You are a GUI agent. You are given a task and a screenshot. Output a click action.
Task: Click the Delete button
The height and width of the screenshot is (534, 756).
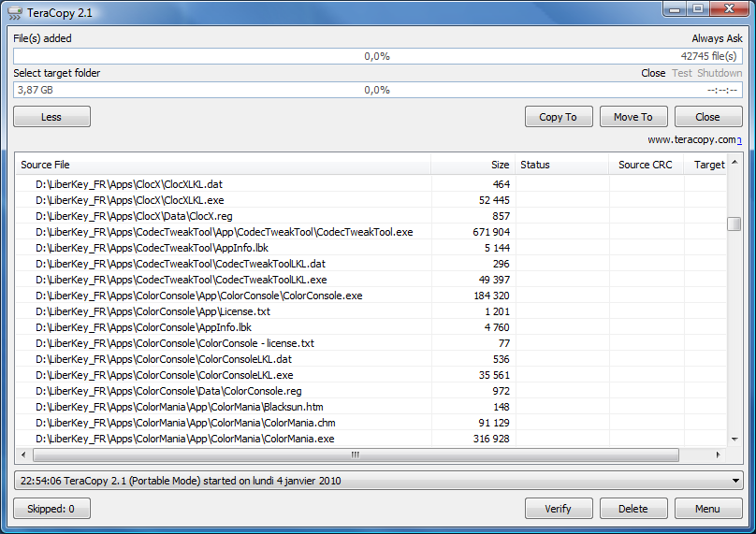click(633, 509)
